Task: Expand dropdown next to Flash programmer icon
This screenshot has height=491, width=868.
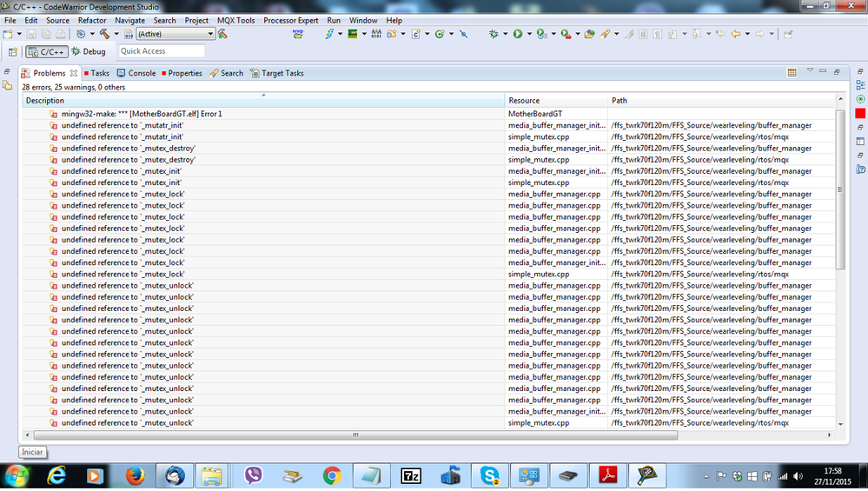Action: 340,34
